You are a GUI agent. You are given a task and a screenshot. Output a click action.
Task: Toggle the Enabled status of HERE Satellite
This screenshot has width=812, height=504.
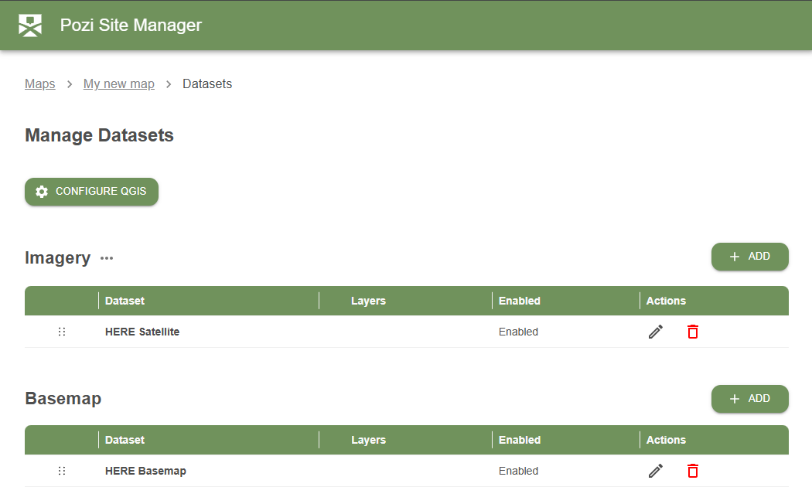518,331
